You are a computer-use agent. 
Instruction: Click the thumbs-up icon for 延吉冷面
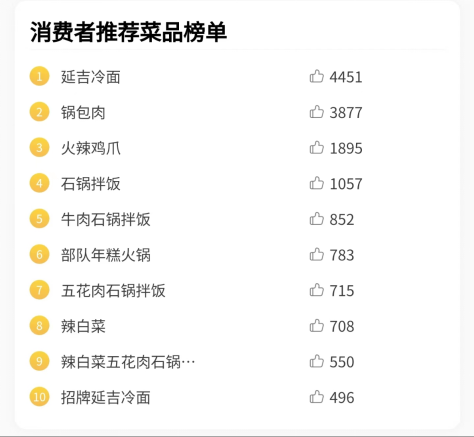(316, 76)
